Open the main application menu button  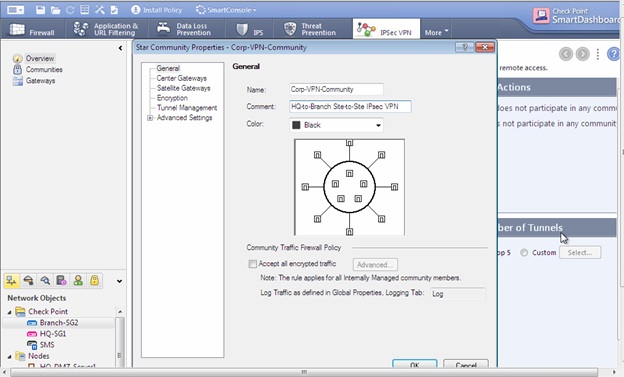point(16,10)
